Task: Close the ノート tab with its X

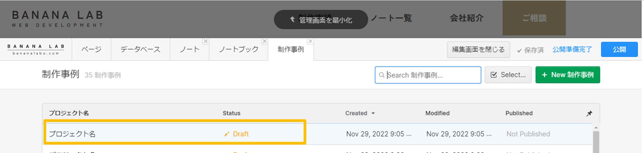Action: click(x=206, y=41)
